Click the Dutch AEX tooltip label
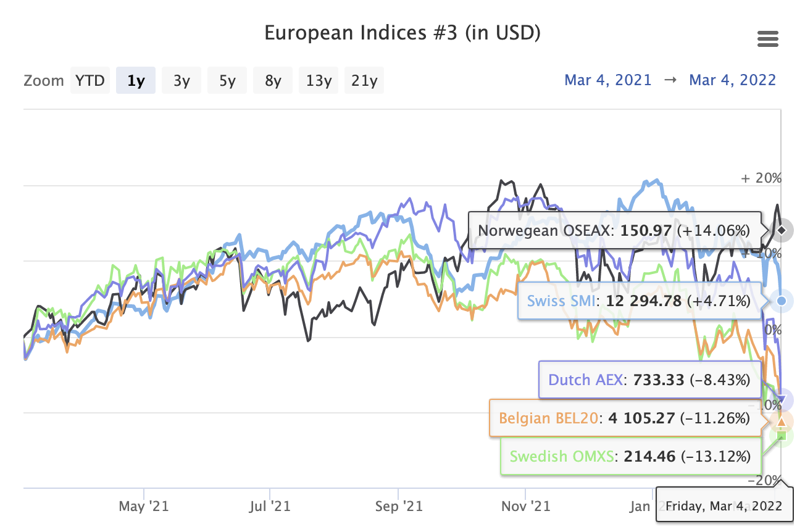Viewport: 805px width, 532px height. point(649,380)
